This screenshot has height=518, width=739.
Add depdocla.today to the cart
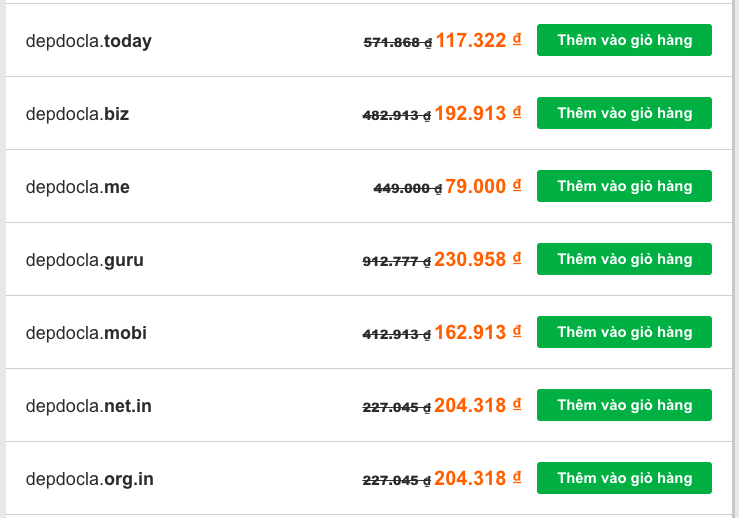(x=624, y=40)
